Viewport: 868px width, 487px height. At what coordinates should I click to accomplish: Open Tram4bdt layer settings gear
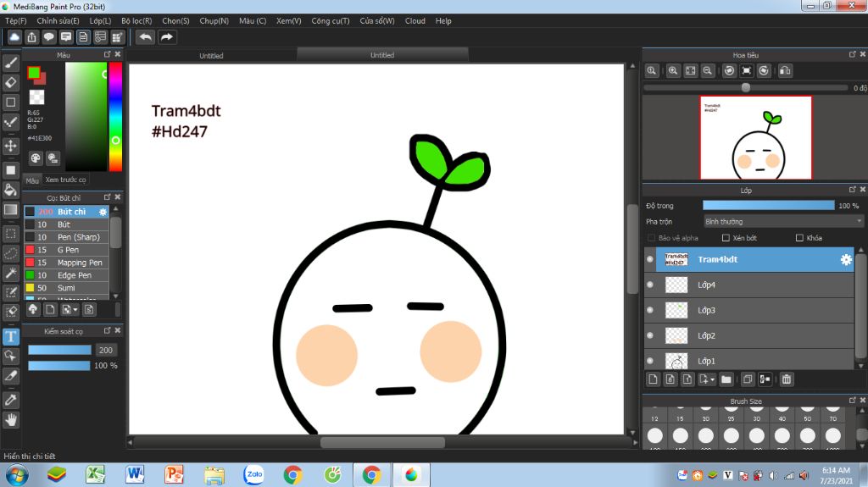point(846,259)
